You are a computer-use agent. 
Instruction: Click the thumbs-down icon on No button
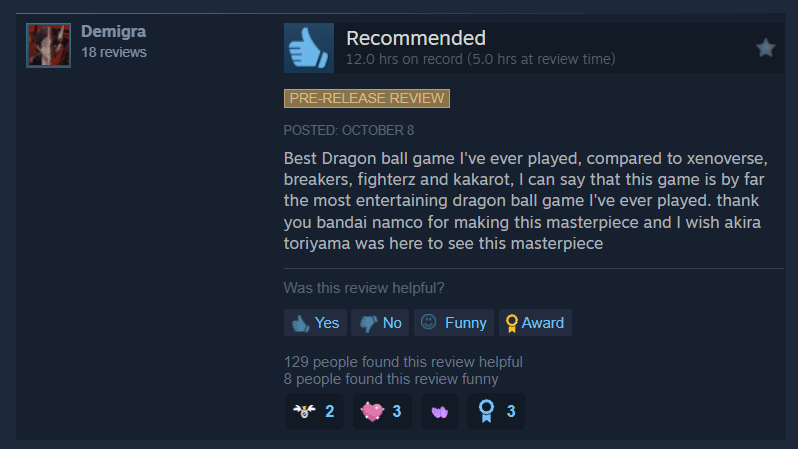[368, 324]
